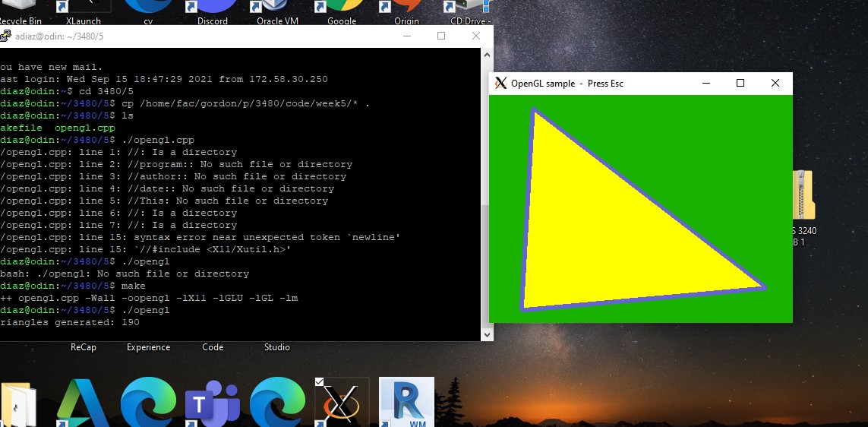The height and width of the screenshot is (427, 868).
Task: Close the OpenGL sample window
Action: tap(775, 83)
